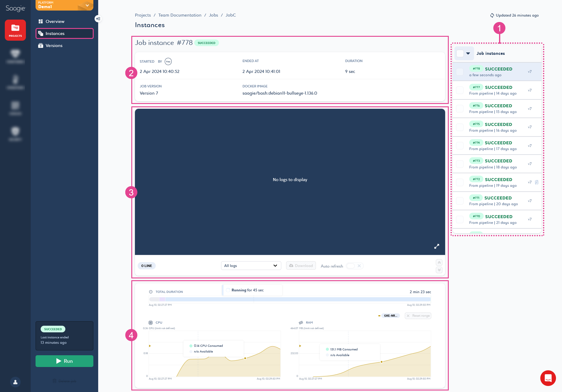
Task: Open the chat support bubble
Action: (x=548, y=378)
